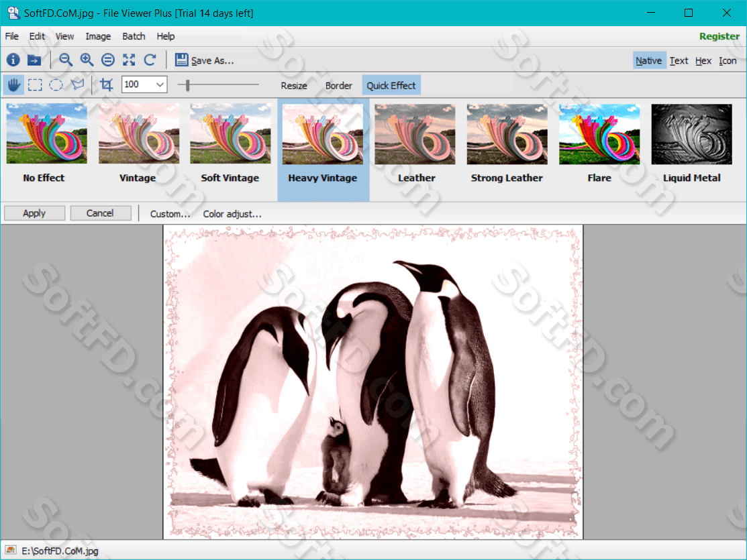The height and width of the screenshot is (560, 747).
Task: Switch to Hex view
Action: [703, 60]
